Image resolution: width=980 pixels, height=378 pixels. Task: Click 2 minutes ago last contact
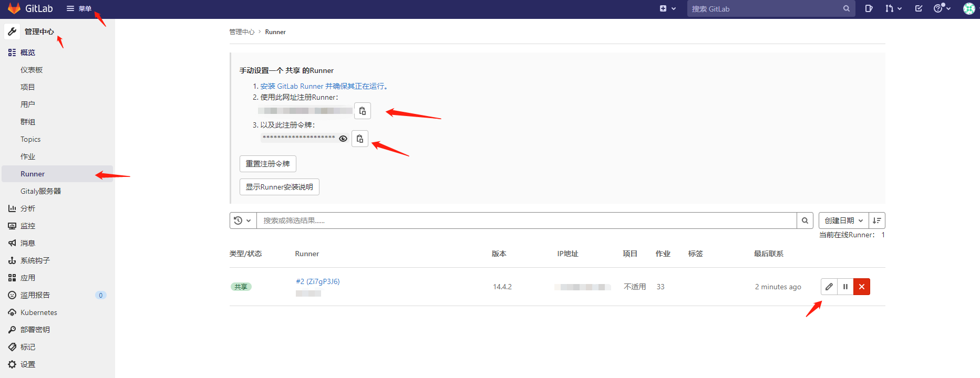pos(778,287)
